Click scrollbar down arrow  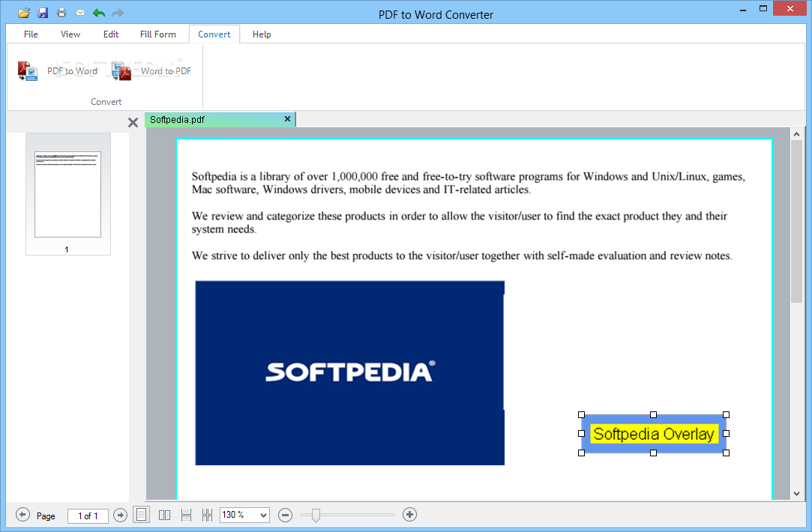pyautogui.click(x=796, y=494)
